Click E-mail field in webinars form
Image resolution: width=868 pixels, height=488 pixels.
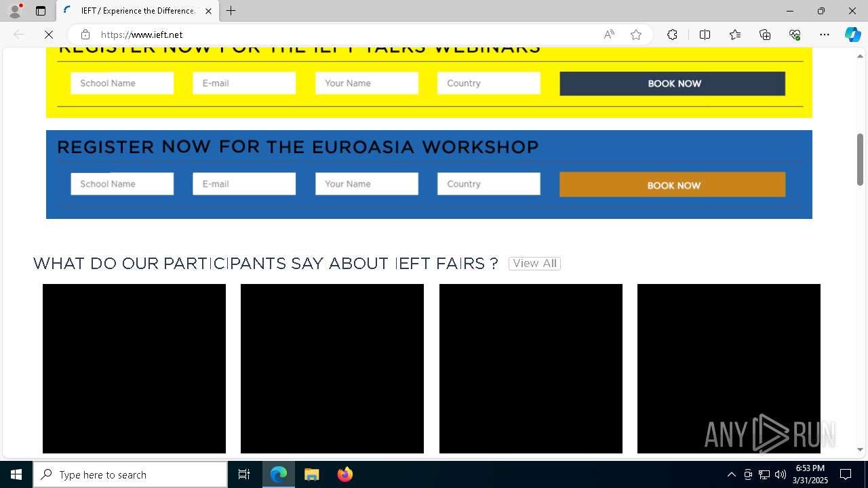pyautogui.click(x=244, y=83)
